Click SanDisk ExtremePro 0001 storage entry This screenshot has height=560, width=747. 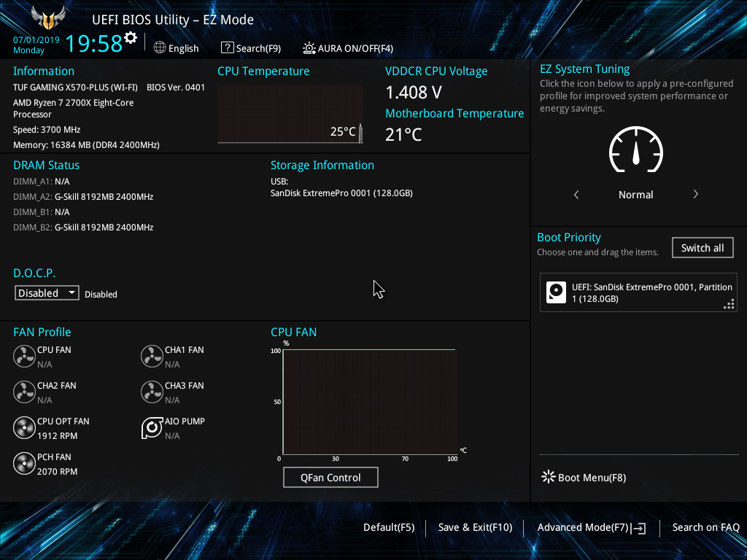pos(341,192)
